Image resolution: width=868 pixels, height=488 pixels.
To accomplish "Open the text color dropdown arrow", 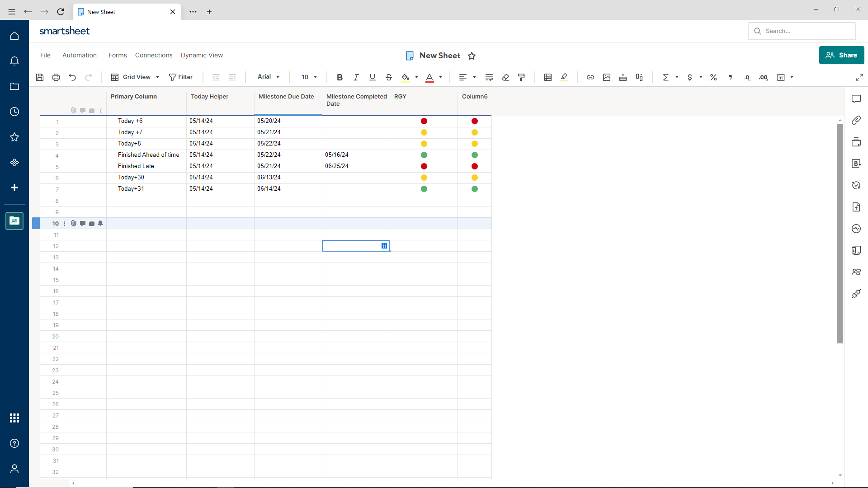I will coord(440,77).
